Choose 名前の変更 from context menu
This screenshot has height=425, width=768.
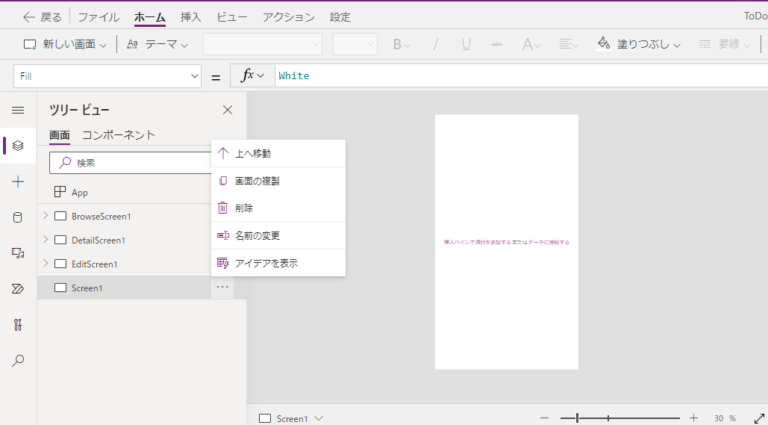pyautogui.click(x=278, y=236)
